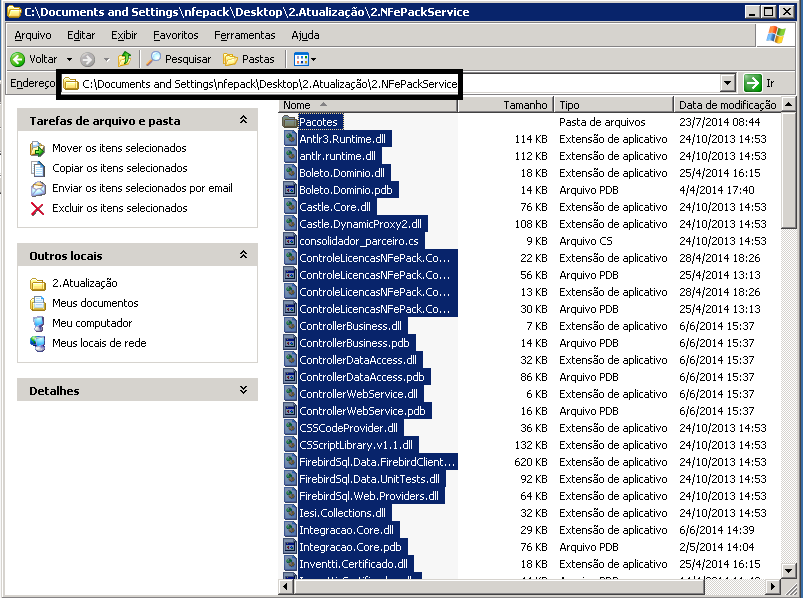Open the Ferramentas menu
Image resolution: width=803 pixels, height=598 pixels.
[244, 35]
